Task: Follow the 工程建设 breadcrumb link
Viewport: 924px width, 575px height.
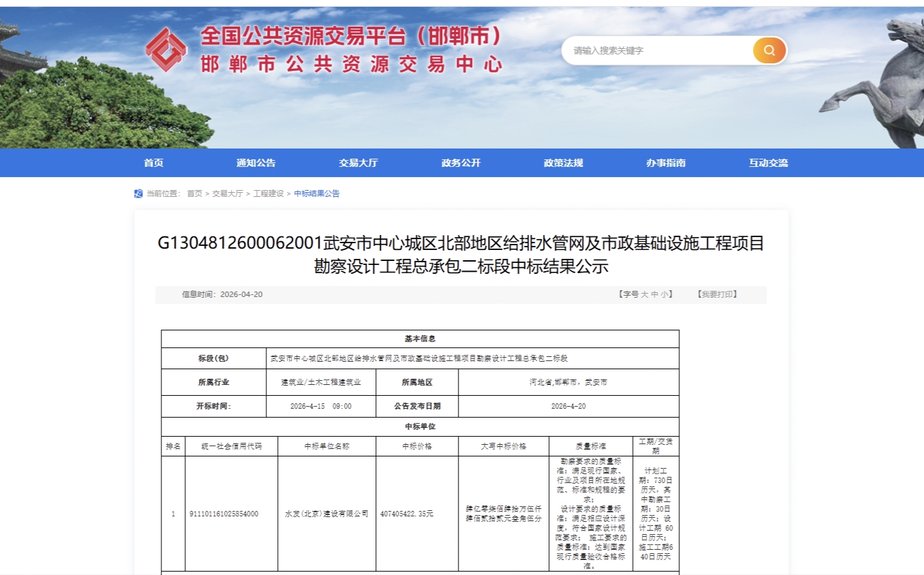Action: pos(268,193)
